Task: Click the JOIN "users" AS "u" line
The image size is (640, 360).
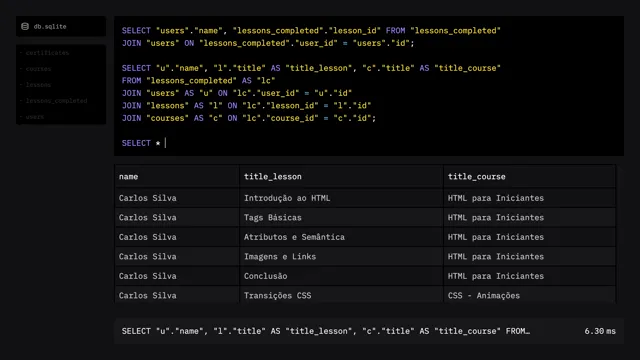Action: click(237, 93)
